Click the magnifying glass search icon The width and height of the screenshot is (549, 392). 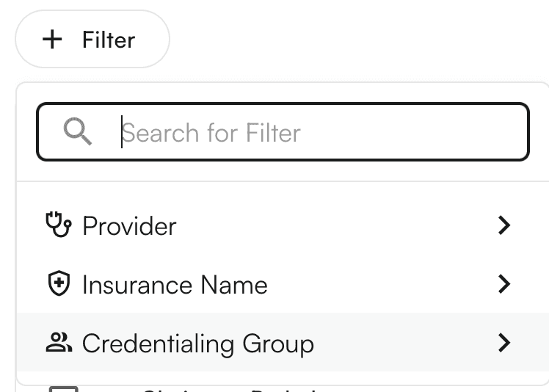tap(77, 132)
